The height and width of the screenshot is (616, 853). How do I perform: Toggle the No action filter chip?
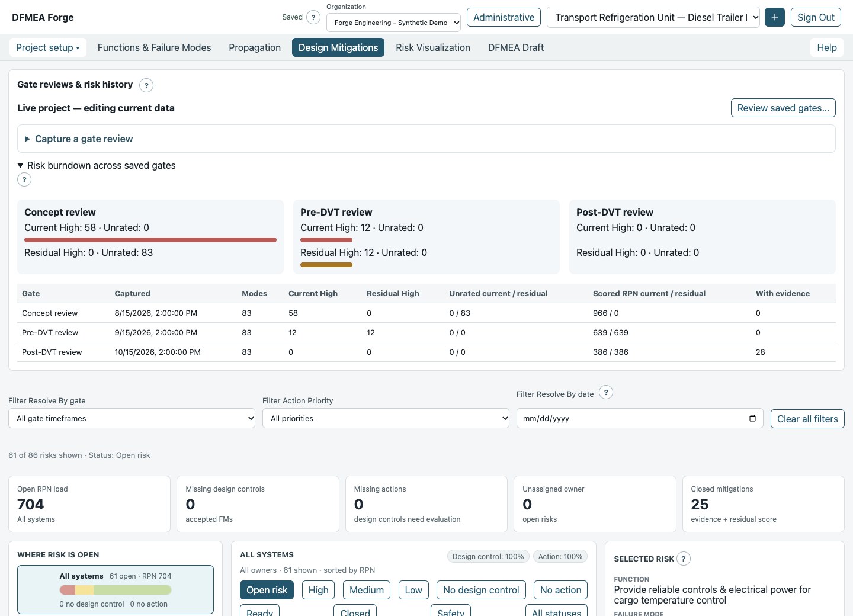(x=560, y=590)
